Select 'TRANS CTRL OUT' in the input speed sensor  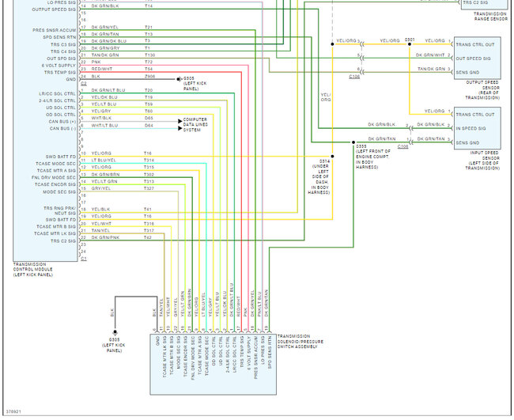(x=475, y=115)
